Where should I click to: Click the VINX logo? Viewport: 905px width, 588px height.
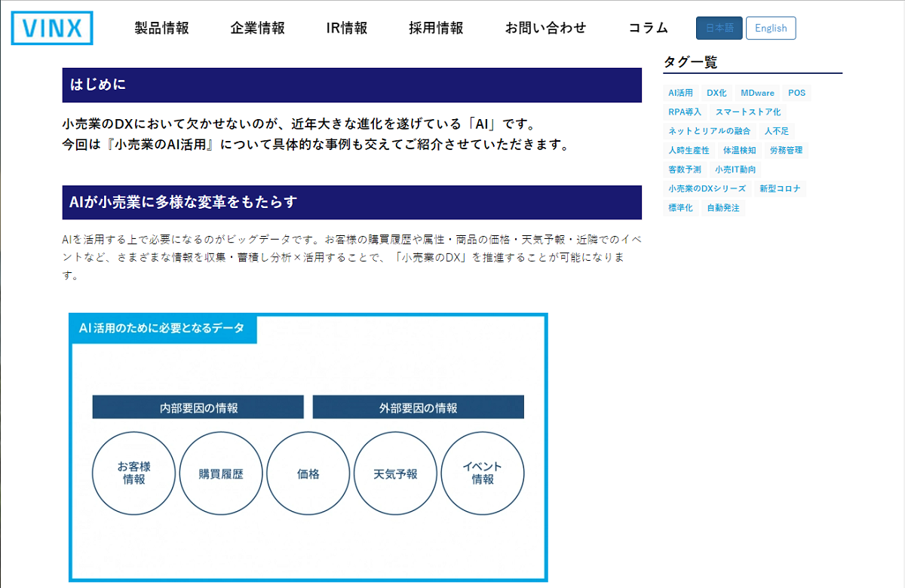(51, 28)
